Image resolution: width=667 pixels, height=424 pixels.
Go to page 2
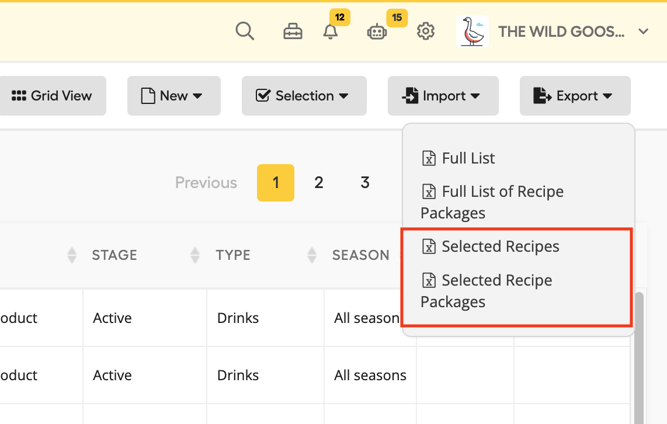click(x=319, y=182)
